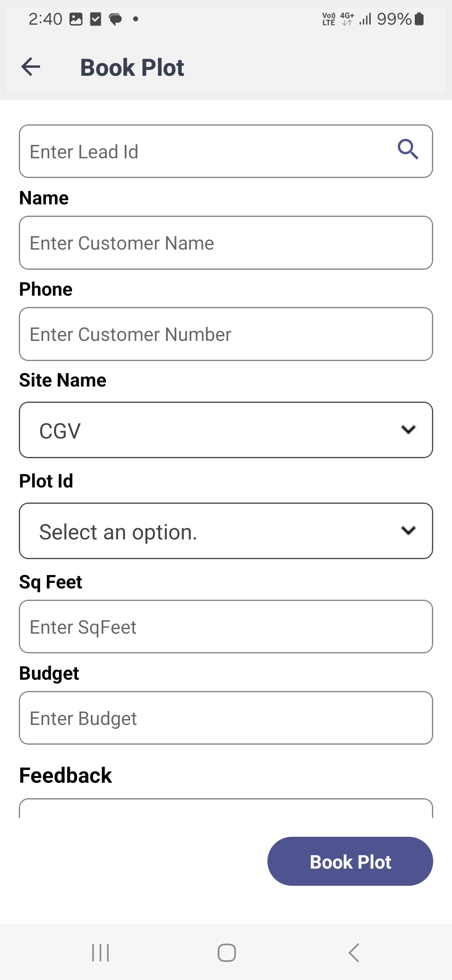The height and width of the screenshot is (980, 452).
Task: Expand the Plot Id dropdown chevron
Action: coord(408,530)
